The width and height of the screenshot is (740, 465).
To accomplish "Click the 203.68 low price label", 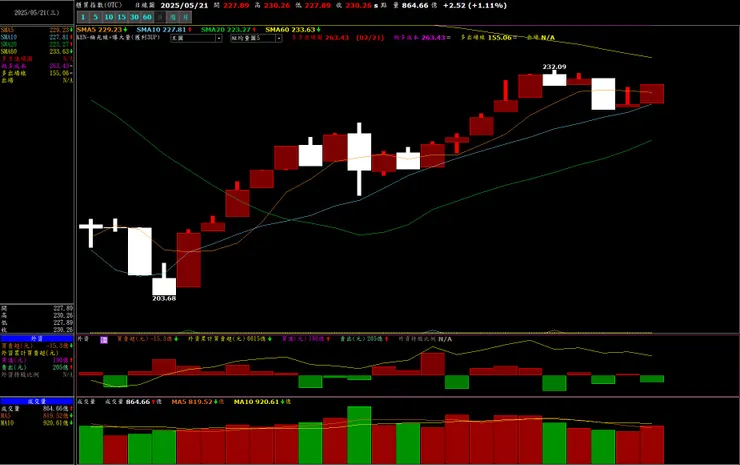I will click(164, 298).
